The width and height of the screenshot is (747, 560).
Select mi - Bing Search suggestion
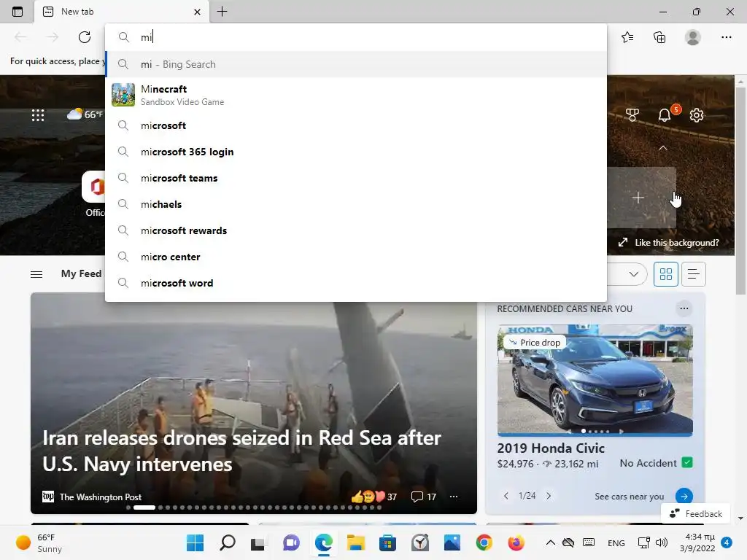coord(356,64)
